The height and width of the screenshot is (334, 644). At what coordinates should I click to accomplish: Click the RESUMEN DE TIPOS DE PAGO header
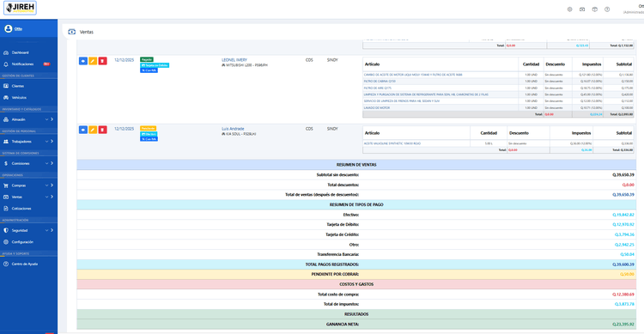tap(356, 204)
